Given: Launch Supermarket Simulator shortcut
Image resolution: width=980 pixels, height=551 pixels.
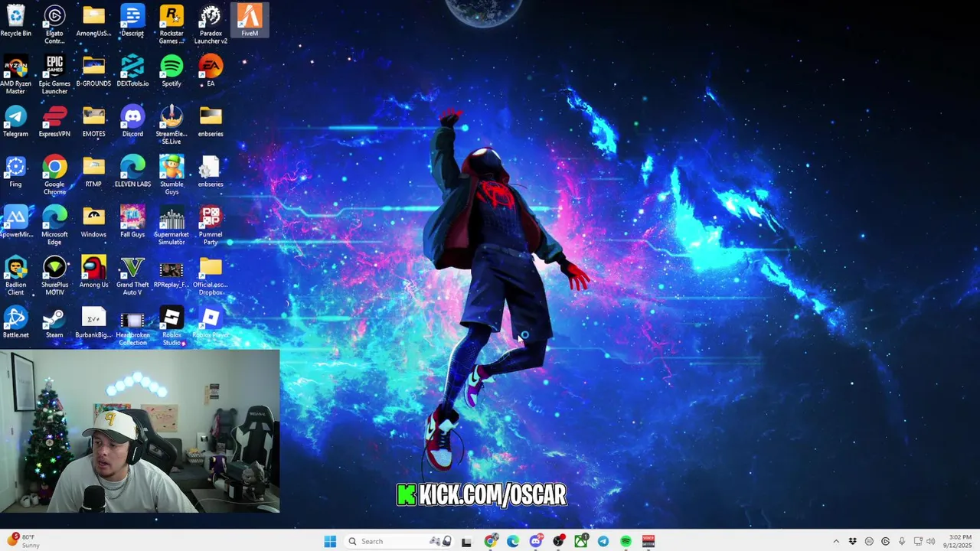Looking at the screenshot, I should pyautogui.click(x=171, y=226).
